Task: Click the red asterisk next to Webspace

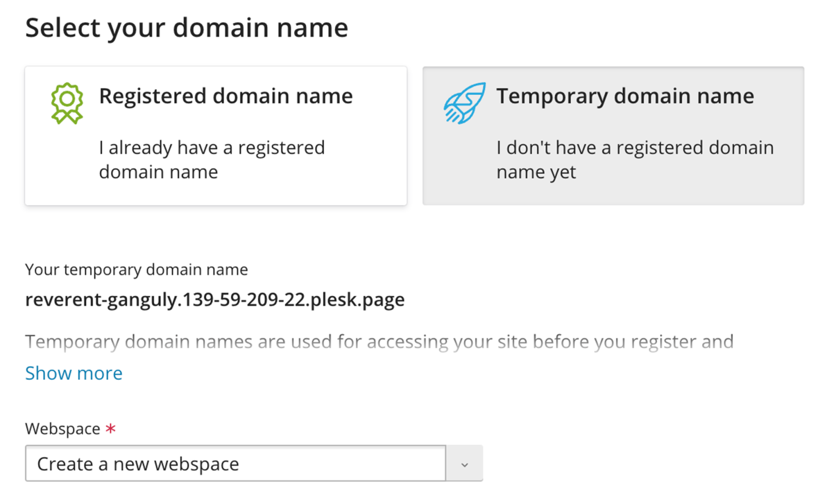Action: [x=111, y=428]
